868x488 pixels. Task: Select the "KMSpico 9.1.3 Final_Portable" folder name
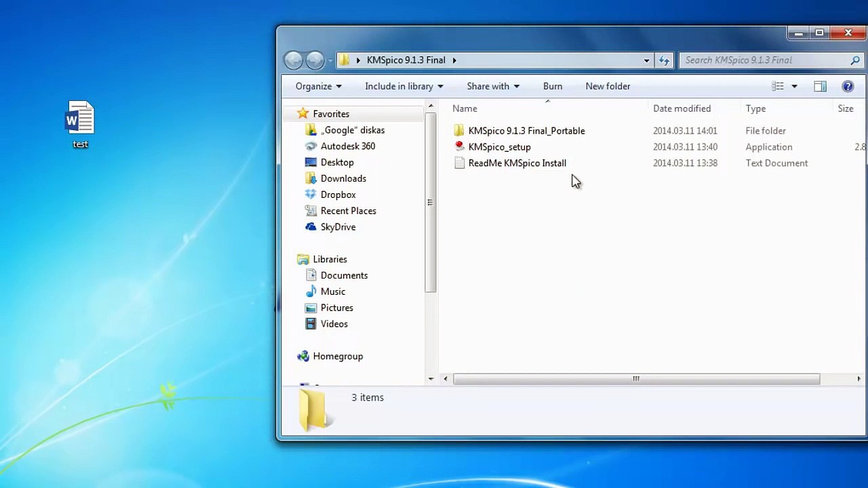[526, 131]
